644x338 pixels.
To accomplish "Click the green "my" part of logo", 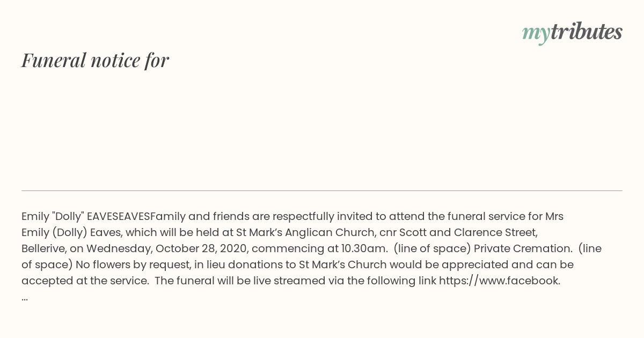I will coord(536,34).
